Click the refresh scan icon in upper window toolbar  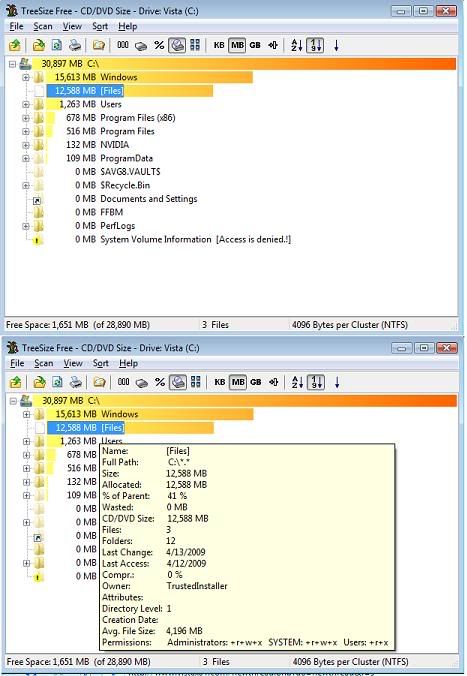click(x=57, y=45)
